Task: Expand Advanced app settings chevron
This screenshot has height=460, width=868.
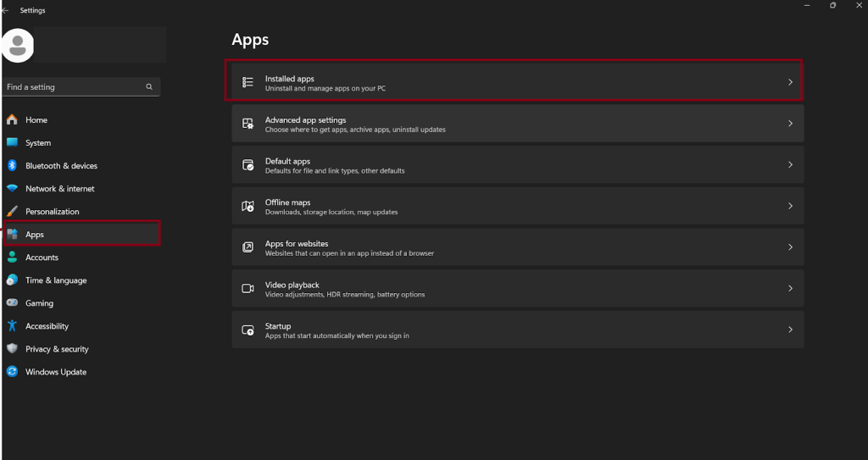Action: pos(791,124)
